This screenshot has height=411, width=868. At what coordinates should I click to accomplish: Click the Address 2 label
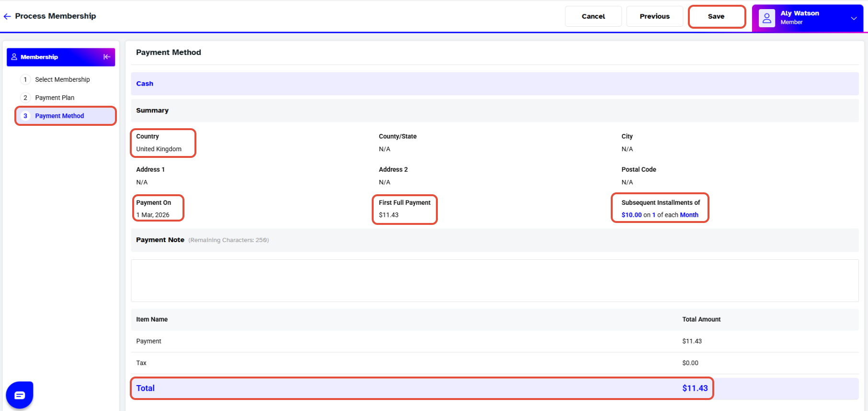(x=393, y=169)
